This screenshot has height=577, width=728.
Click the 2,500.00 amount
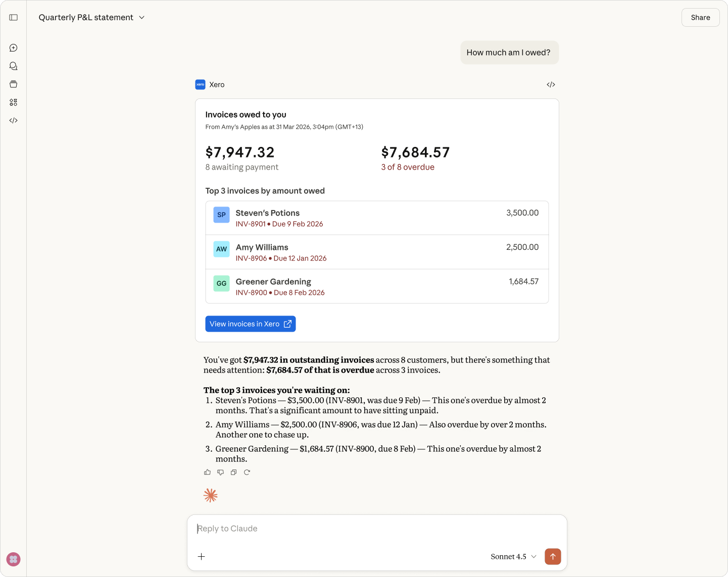(522, 247)
